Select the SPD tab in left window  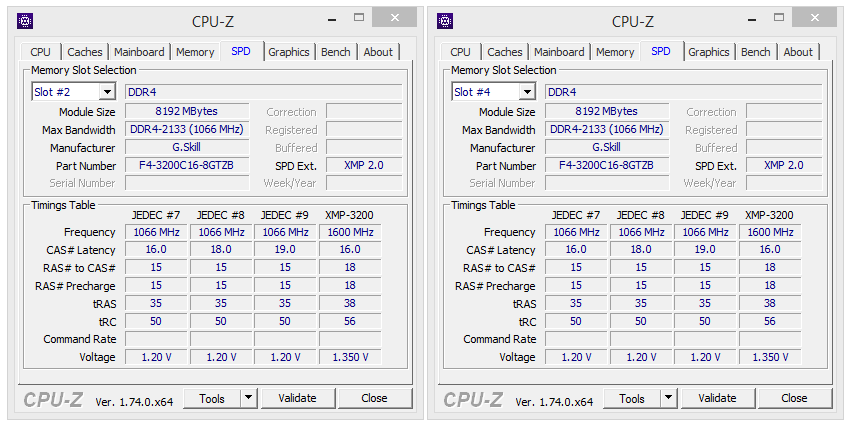[241, 51]
